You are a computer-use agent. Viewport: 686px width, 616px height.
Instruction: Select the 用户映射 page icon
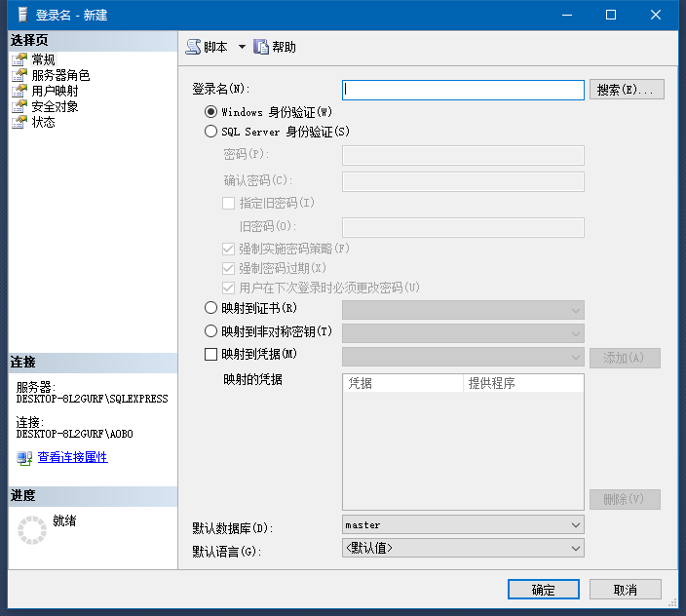19,91
